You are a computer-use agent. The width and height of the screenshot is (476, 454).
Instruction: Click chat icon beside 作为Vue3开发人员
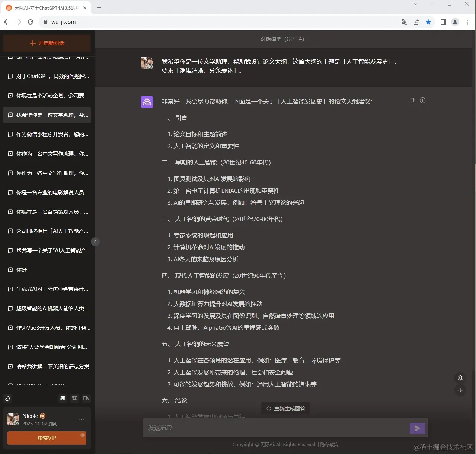10,328
